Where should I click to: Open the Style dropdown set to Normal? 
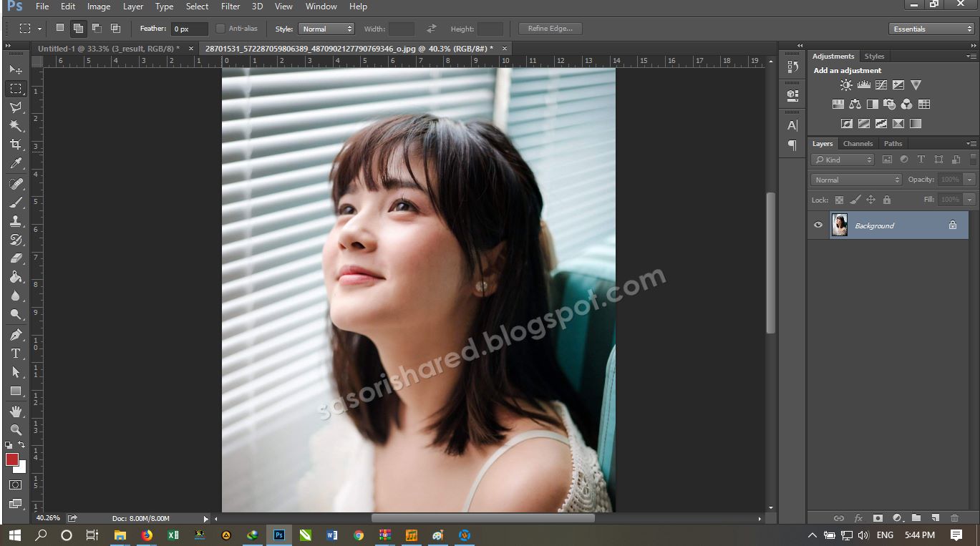[326, 29]
